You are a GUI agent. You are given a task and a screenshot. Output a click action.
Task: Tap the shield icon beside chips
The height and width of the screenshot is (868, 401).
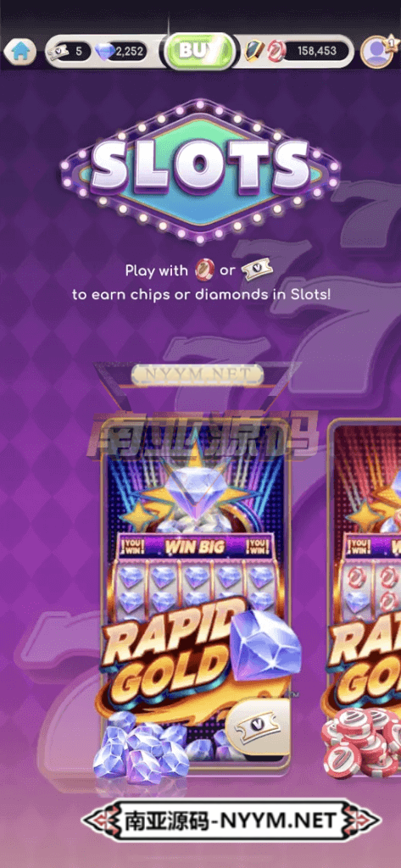(x=254, y=52)
